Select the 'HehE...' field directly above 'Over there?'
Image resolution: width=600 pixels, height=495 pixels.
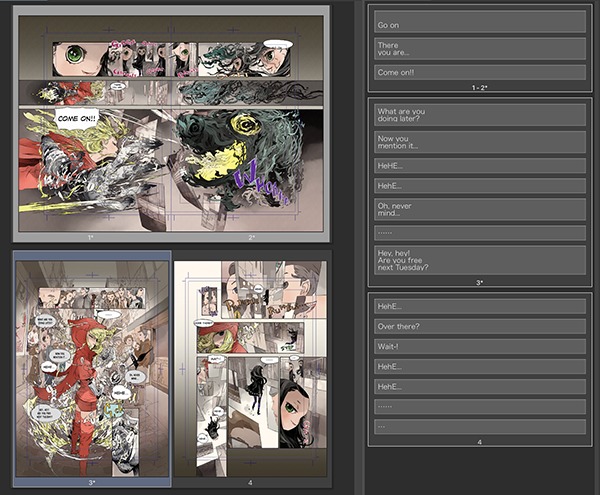tap(480, 306)
